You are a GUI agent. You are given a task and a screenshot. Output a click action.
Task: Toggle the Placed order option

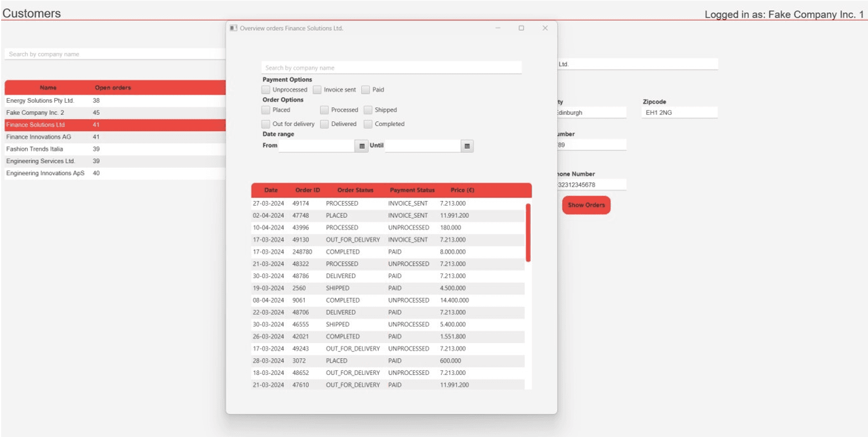click(x=266, y=110)
